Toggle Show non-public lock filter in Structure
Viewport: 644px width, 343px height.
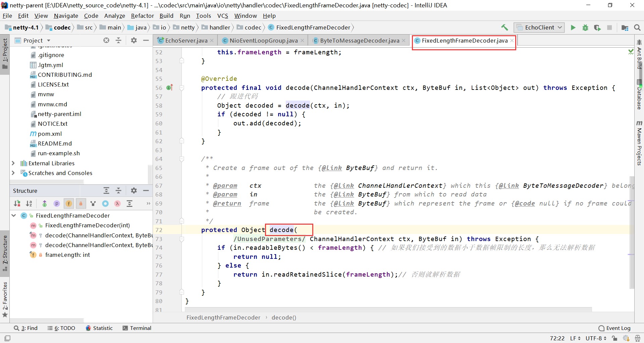80,204
